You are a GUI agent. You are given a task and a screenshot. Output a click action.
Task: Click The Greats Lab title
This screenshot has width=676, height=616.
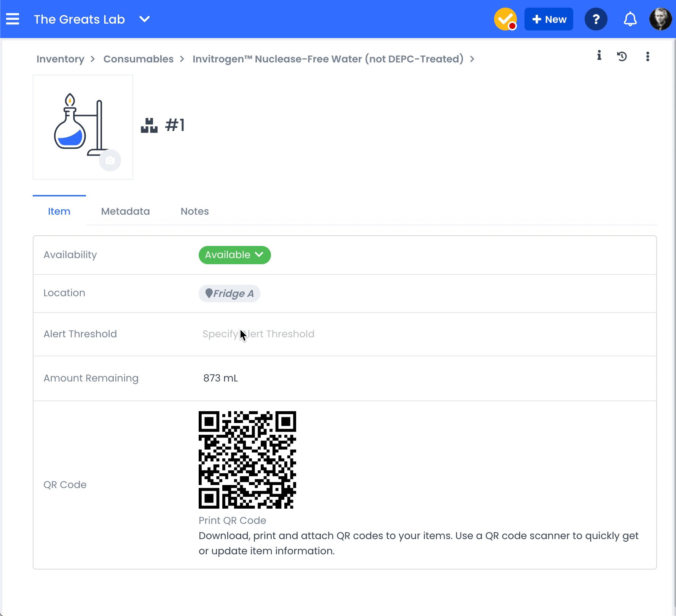(80, 19)
